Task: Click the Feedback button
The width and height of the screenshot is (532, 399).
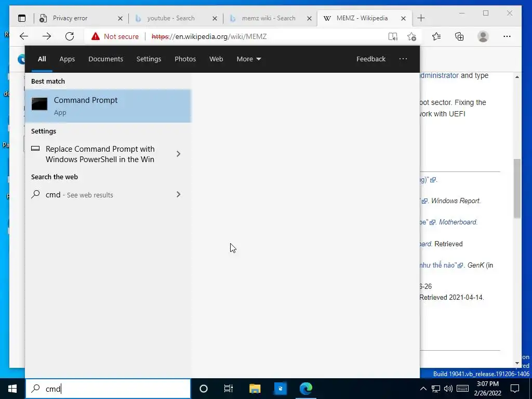Action: point(371,59)
